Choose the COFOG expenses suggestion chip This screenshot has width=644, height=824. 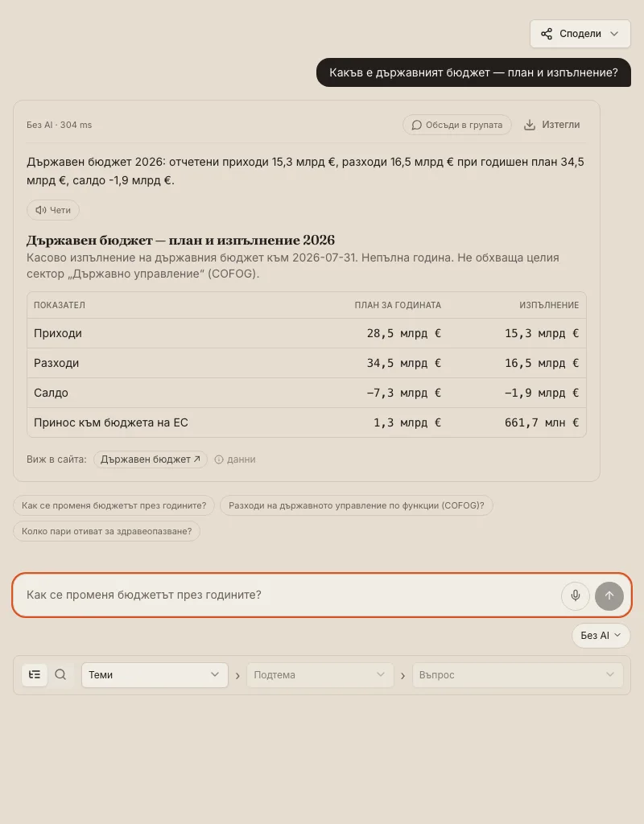(356, 505)
